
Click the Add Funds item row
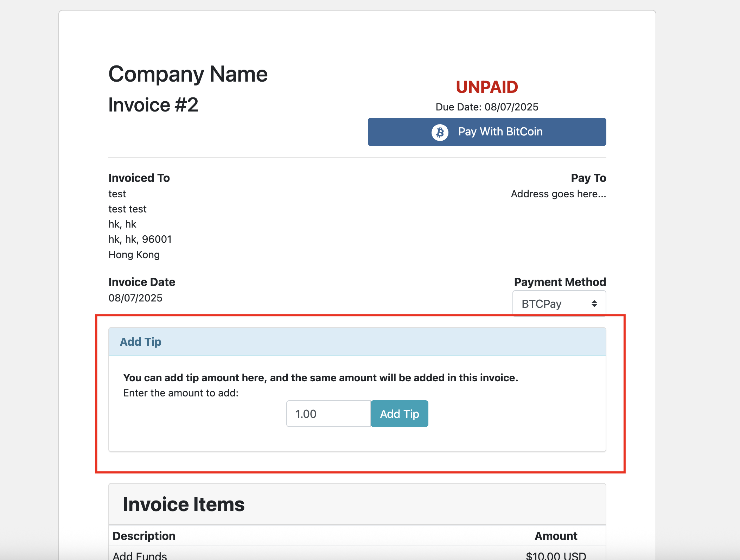[x=140, y=556]
